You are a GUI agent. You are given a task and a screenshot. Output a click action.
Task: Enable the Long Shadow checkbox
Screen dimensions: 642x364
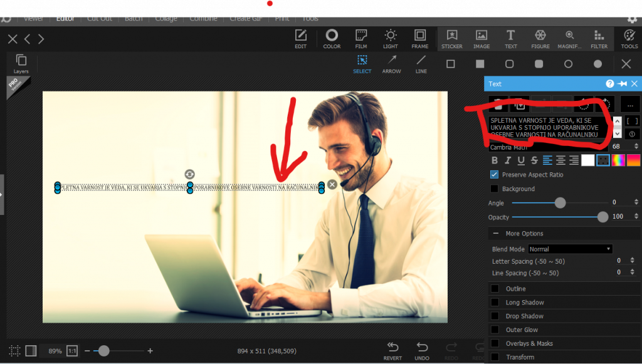click(495, 302)
